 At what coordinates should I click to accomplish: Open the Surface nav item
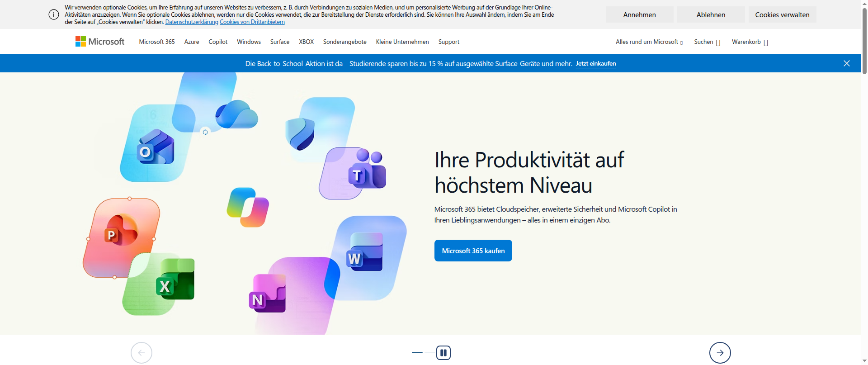click(280, 42)
